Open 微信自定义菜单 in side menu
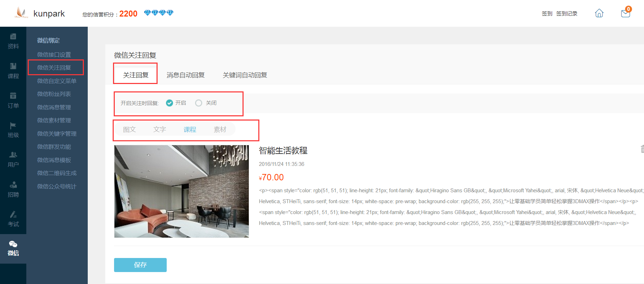644x284 pixels. tap(57, 81)
